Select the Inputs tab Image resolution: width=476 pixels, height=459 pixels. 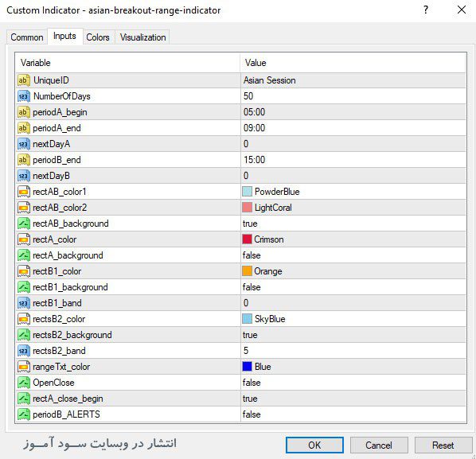click(64, 36)
